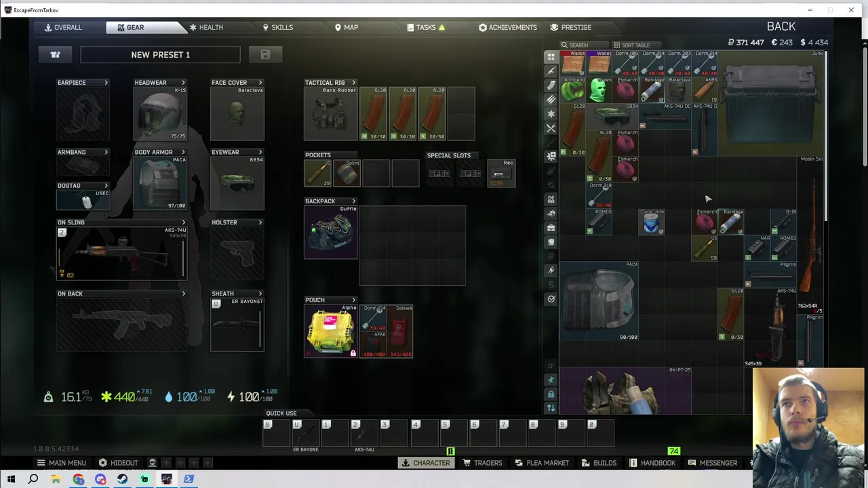Open the Messenger

click(x=713, y=463)
